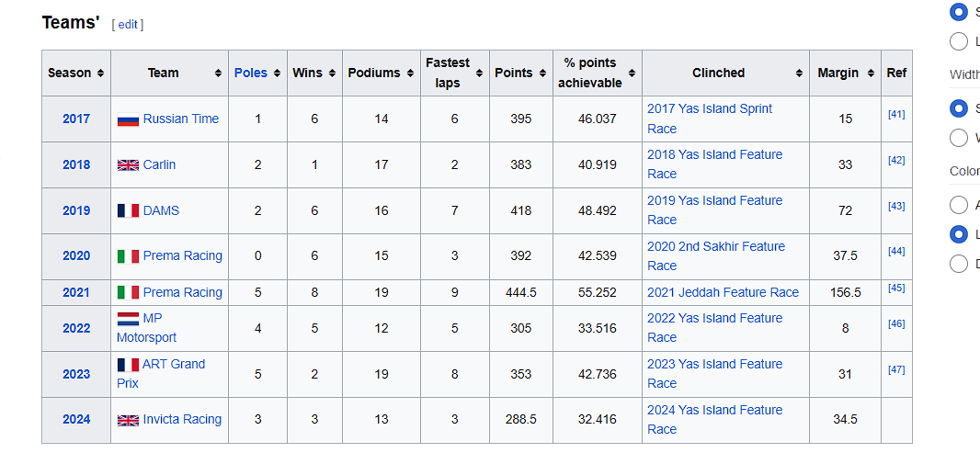Open Prema Racing link in 2021 row

tap(183, 292)
